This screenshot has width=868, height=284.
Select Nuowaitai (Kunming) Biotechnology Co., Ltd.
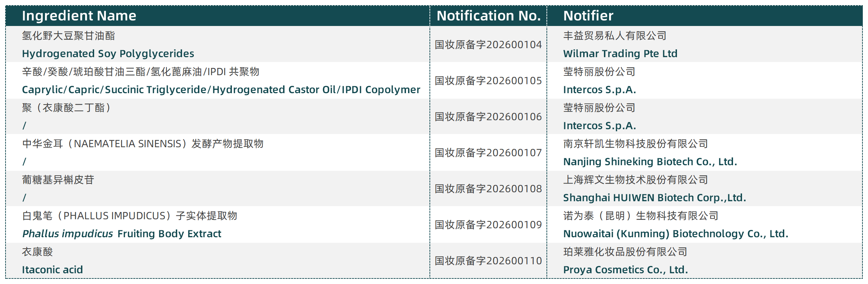coord(675,234)
